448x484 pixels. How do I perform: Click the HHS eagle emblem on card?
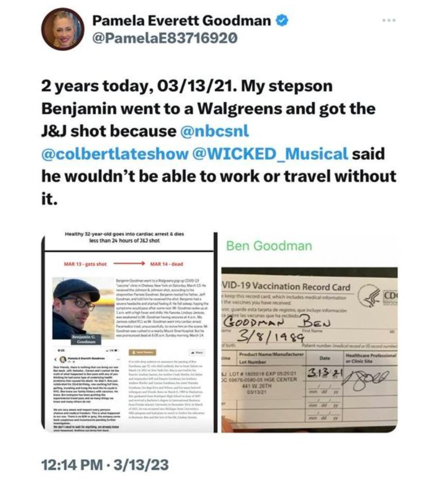click(369, 297)
